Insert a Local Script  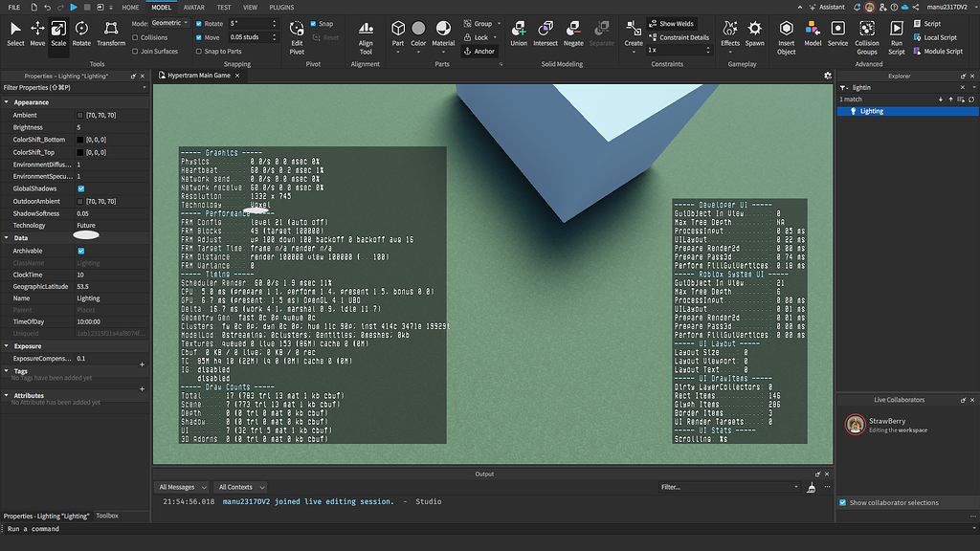point(939,39)
